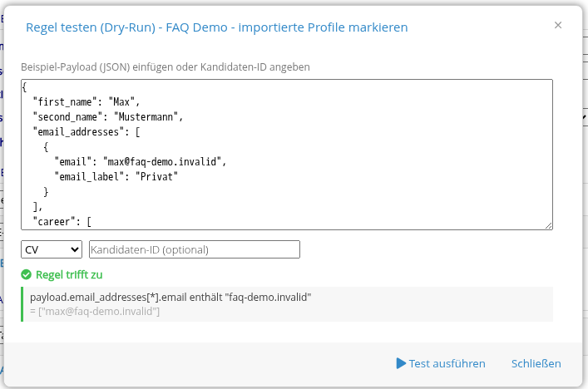The width and height of the screenshot is (588, 389).
Task: Click the Schließen button
Action: 536,363
